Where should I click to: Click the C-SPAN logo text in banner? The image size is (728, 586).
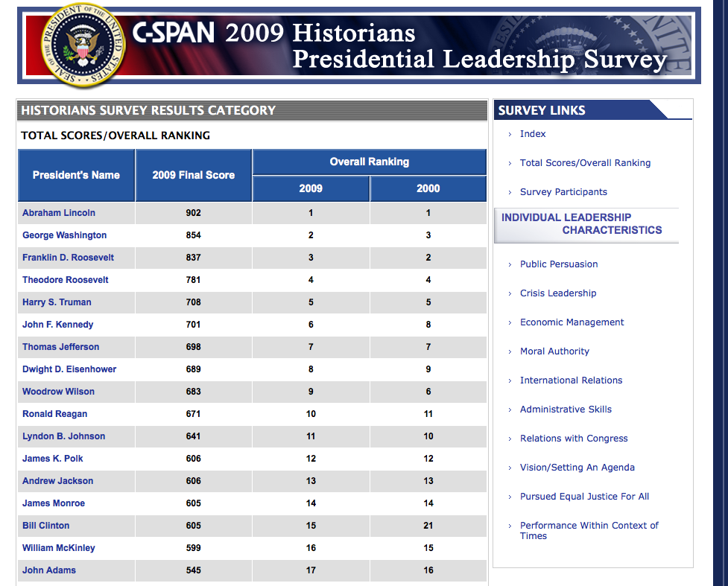tap(173, 33)
